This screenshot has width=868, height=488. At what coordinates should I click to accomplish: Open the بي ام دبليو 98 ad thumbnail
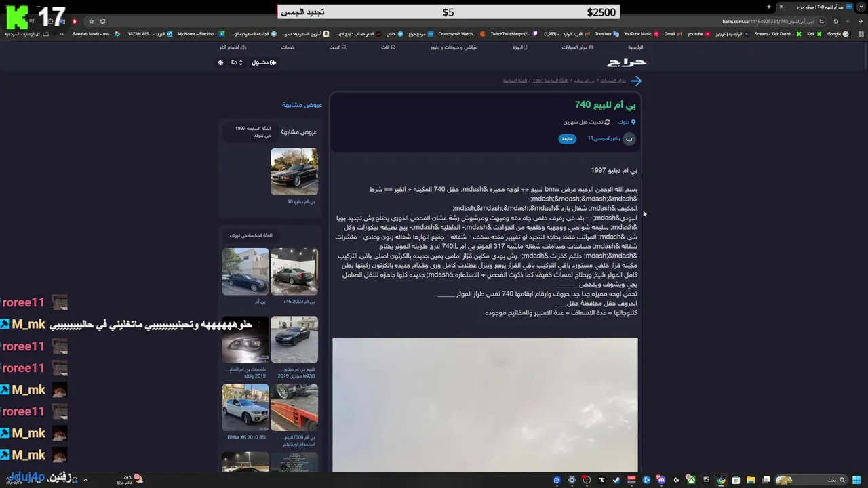[x=294, y=171]
